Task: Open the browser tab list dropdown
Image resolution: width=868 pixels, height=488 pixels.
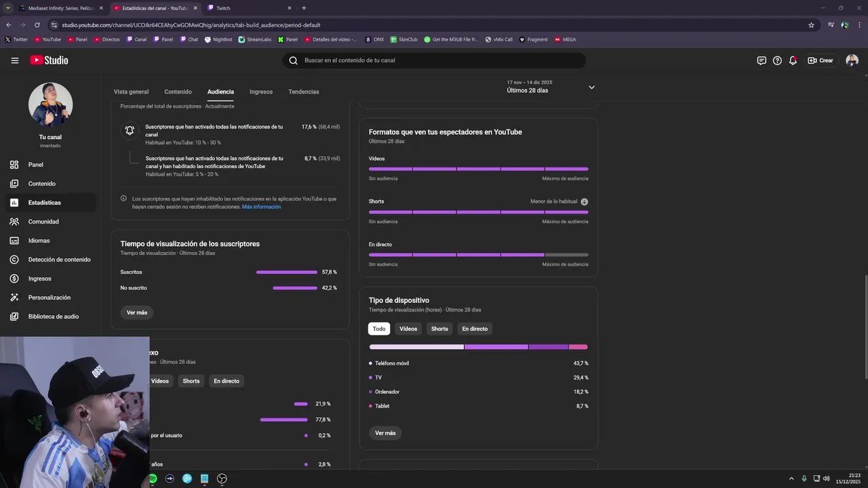Action: [7, 8]
